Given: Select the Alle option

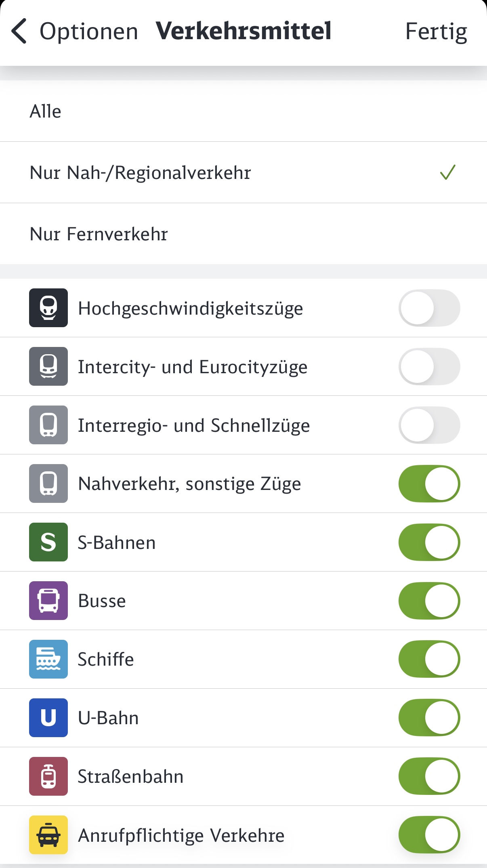Looking at the screenshot, I should coord(46,111).
